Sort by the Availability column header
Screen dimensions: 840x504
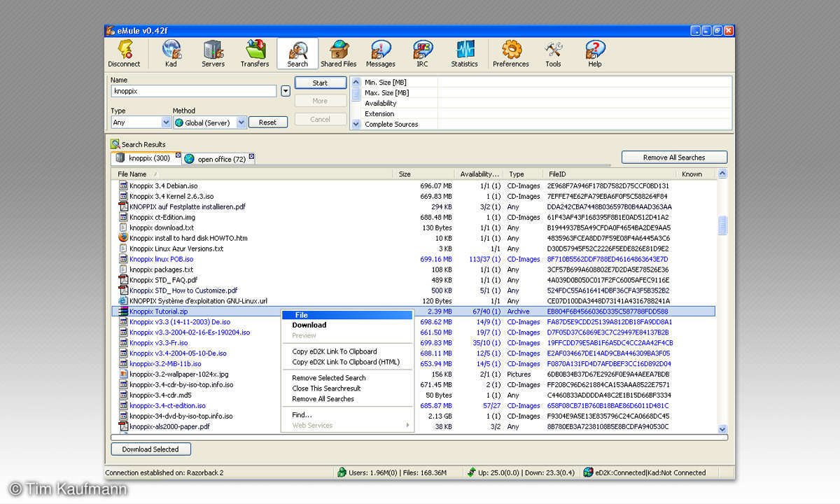pyautogui.click(x=479, y=174)
